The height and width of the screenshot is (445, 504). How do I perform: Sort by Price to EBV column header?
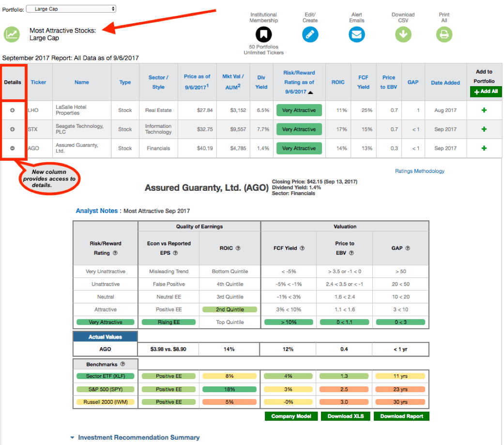coord(389,82)
